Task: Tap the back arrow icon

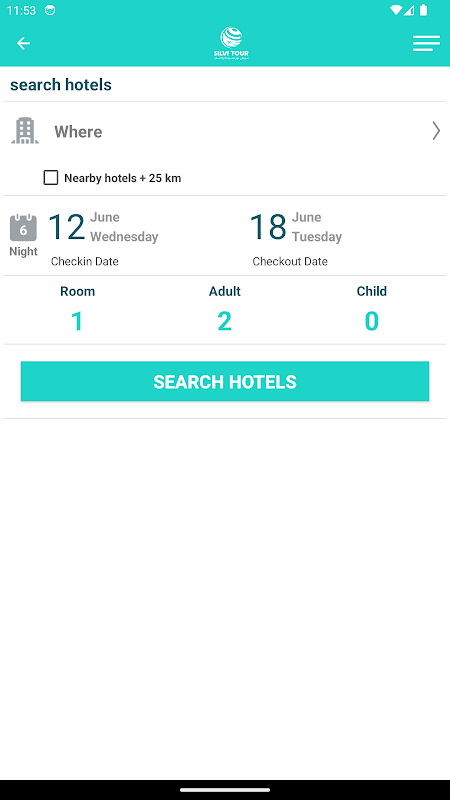Action: pyautogui.click(x=23, y=43)
